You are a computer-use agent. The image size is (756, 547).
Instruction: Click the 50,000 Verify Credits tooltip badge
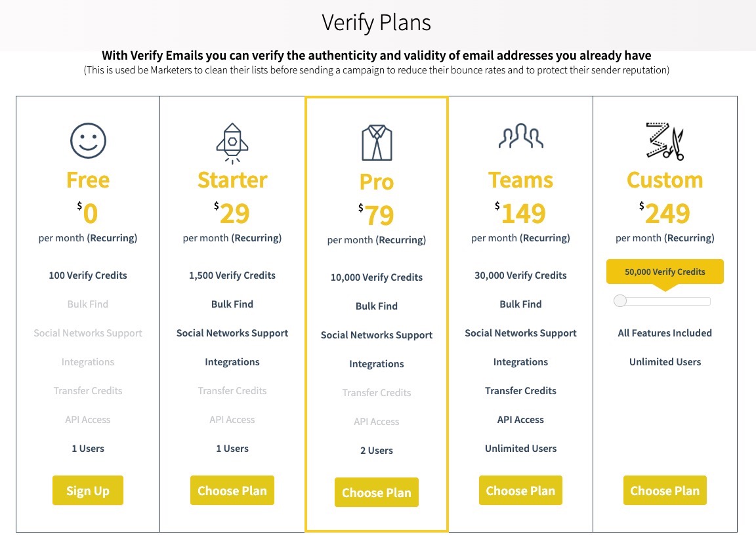click(665, 272)
